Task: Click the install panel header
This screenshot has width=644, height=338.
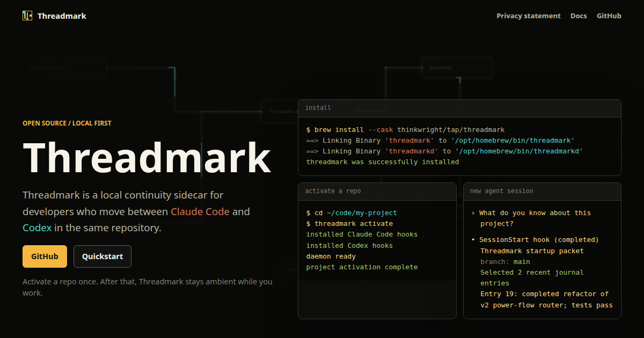Action: coord(459,108)
